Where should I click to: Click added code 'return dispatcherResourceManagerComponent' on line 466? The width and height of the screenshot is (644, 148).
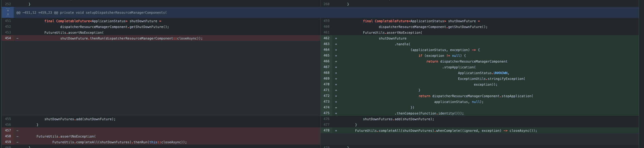pos(467,62)
